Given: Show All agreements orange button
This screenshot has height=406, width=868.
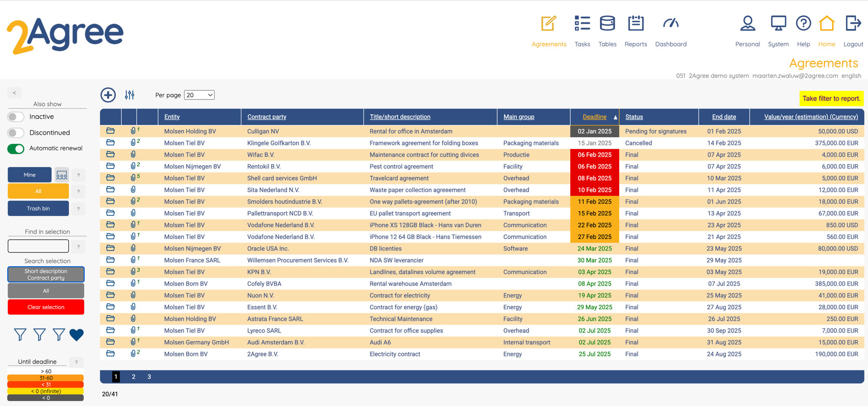Looking at the screenshot, I should (38, 191).
